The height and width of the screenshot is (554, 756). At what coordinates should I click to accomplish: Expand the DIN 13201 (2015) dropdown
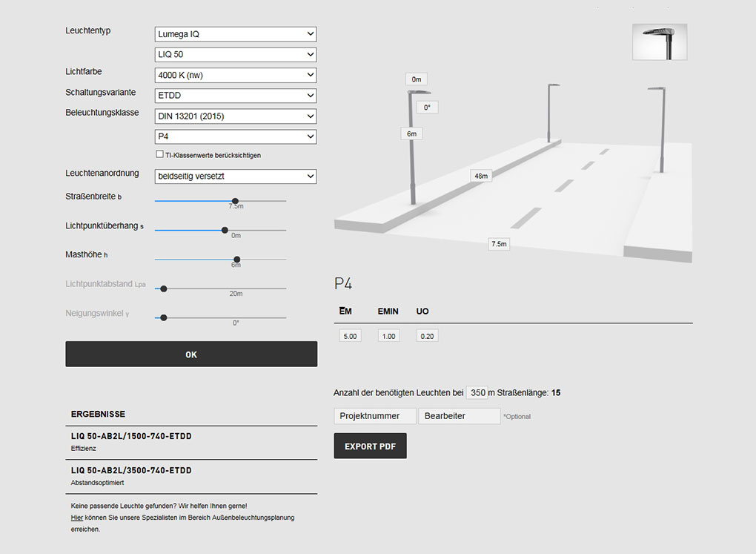(x=236, y=116)
